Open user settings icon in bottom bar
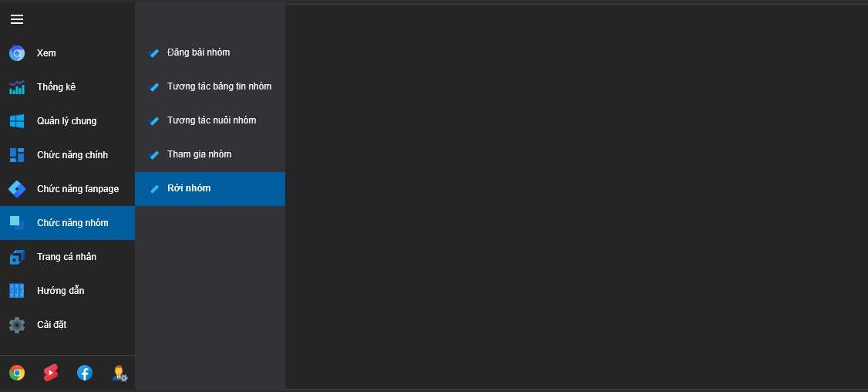This screenshot has height=392, width=868. [x=119, y=373]
